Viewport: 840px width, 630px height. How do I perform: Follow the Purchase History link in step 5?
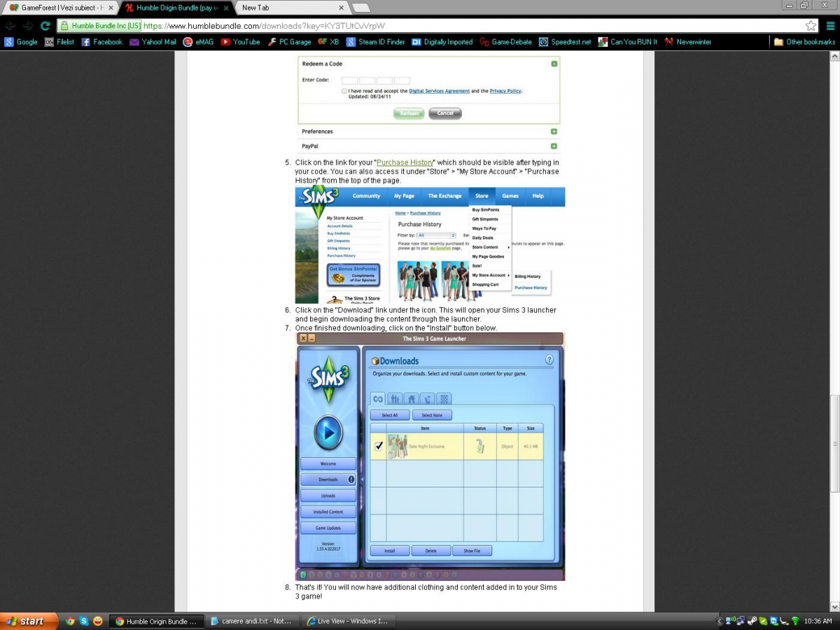point(405,162)
